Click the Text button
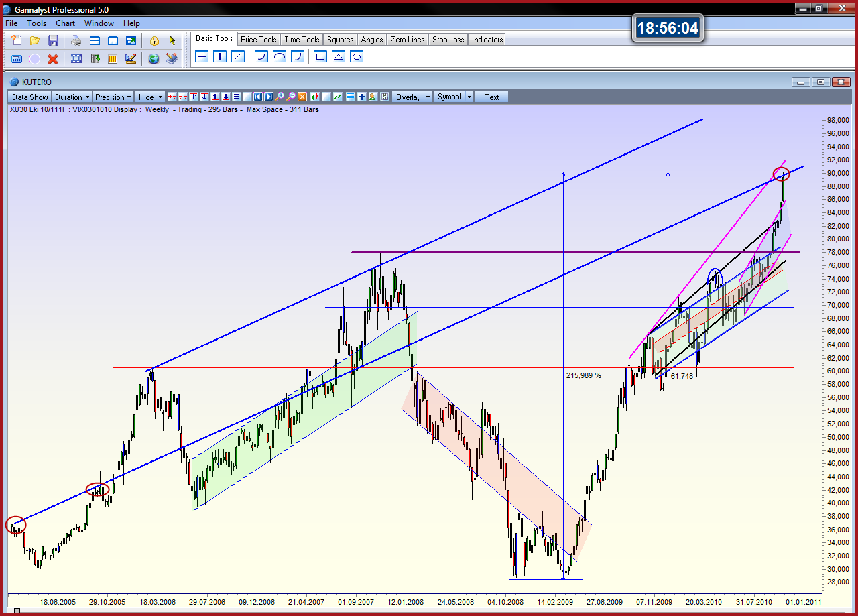The height and width of the screenshot is (616, 858). click(x=492, y=97)
